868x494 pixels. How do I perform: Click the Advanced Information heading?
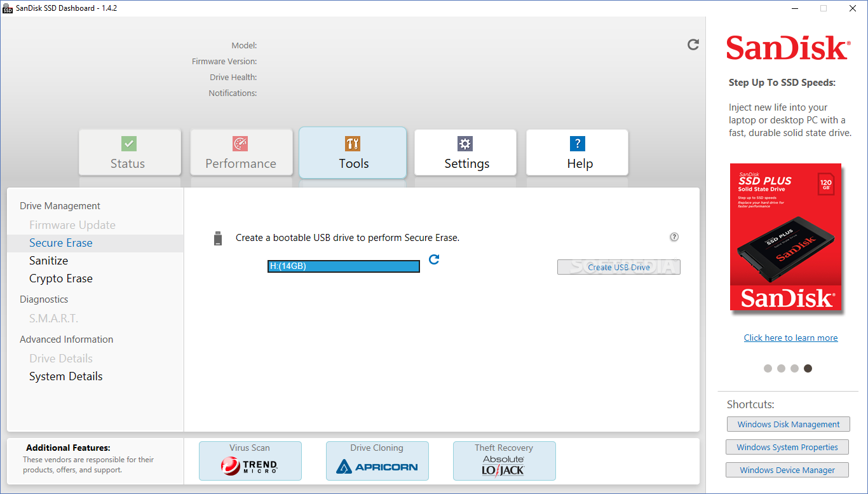[x=66, y=340]
